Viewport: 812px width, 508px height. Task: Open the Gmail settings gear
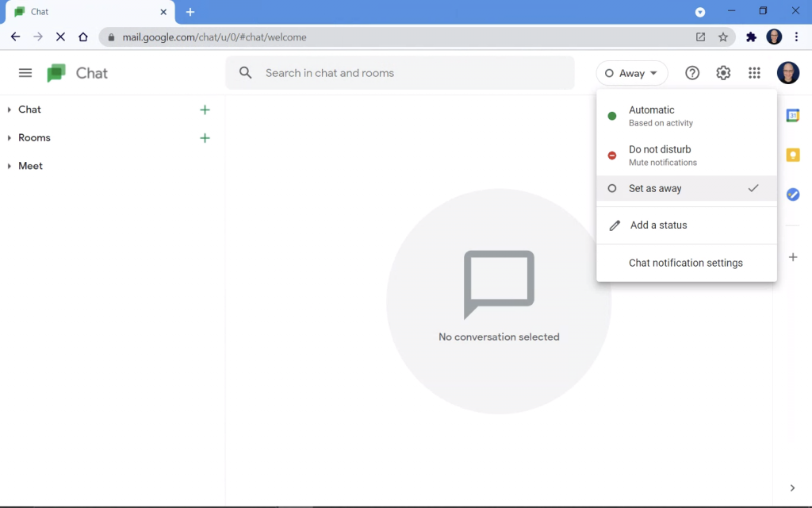pyautogui.click(x=723, y=72)
